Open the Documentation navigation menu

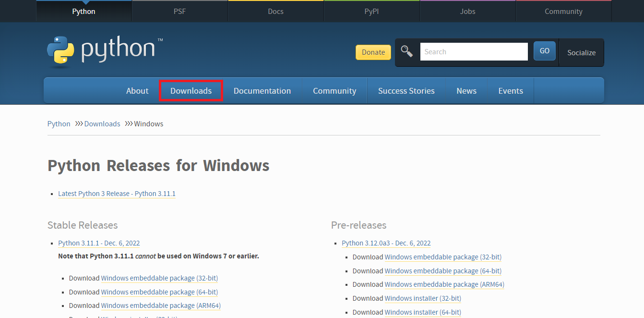[262, 91]
